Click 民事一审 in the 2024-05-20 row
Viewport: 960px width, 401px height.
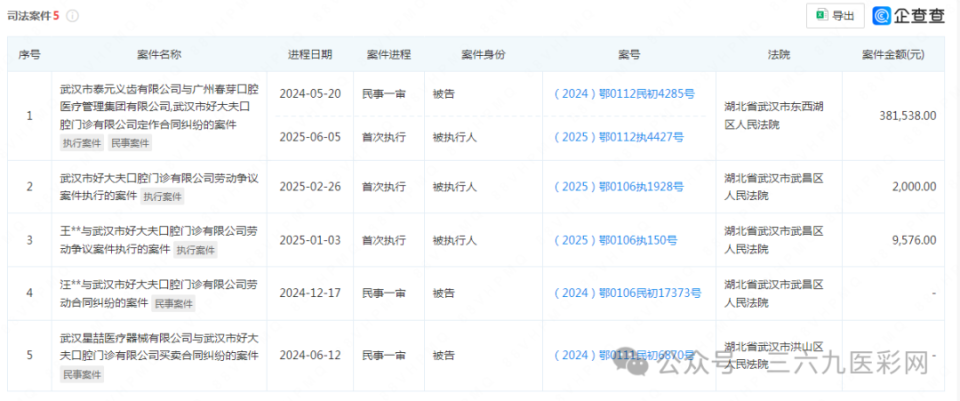coord(383,94)
